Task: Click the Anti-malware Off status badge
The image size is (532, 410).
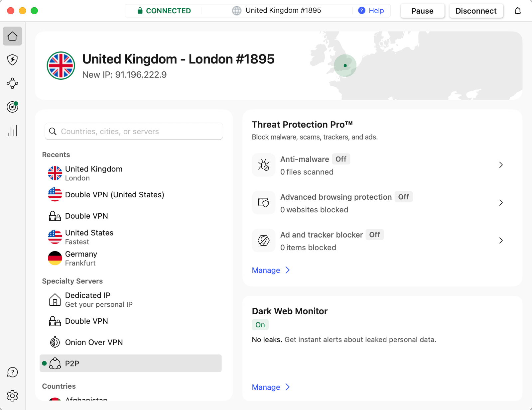Action: 341,159
